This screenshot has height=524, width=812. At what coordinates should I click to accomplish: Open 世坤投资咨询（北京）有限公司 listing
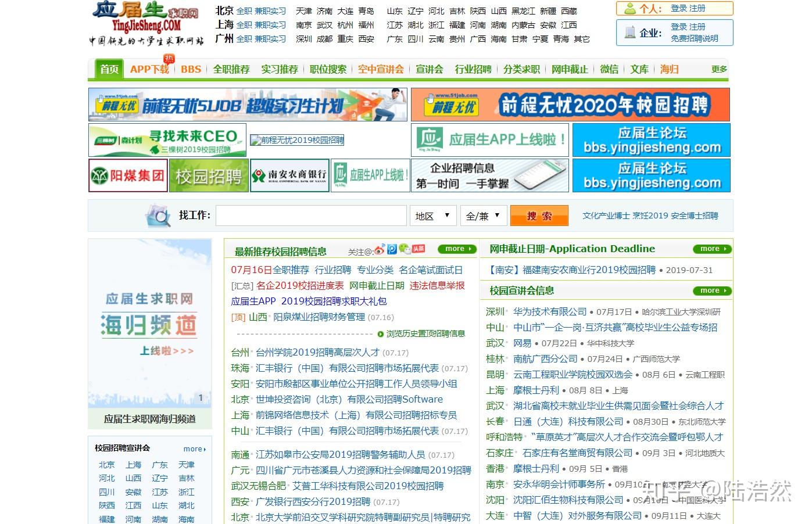click(x=349, y=399)
